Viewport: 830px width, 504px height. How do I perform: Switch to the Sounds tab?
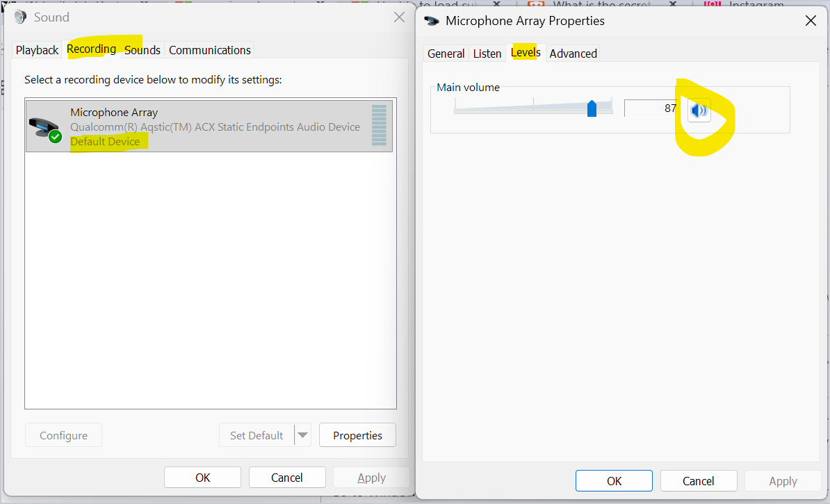tap(143, 50)
